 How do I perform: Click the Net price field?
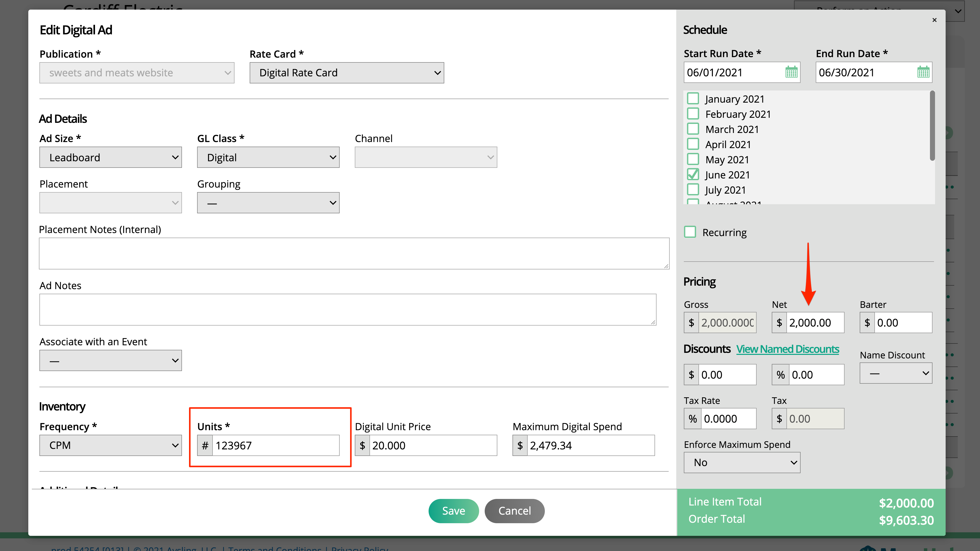(815, 323)
